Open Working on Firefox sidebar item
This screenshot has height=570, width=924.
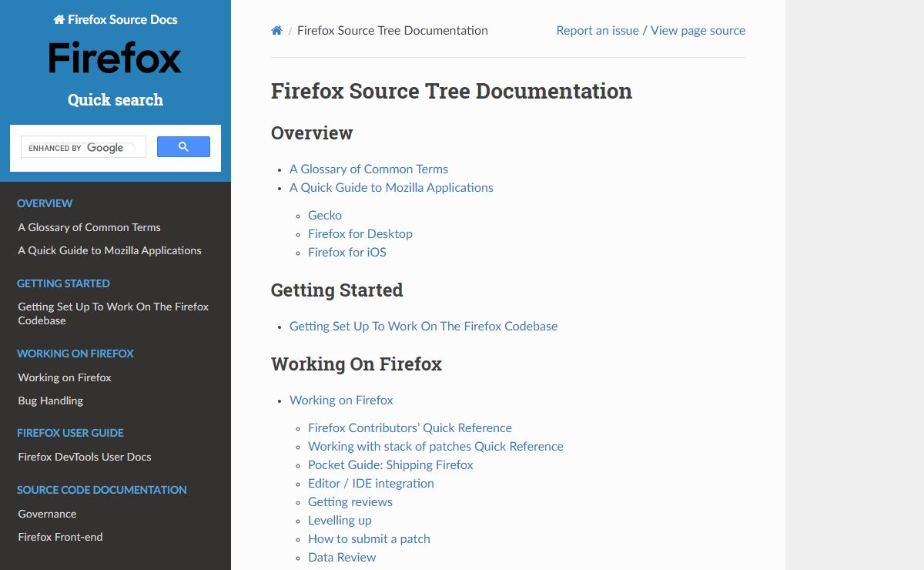click(65, 377)
